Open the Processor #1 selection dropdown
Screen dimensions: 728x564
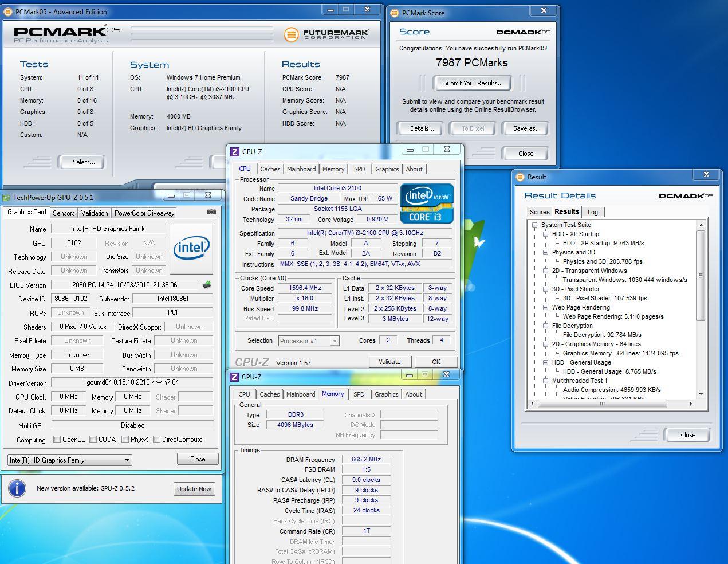pos(309,340)
